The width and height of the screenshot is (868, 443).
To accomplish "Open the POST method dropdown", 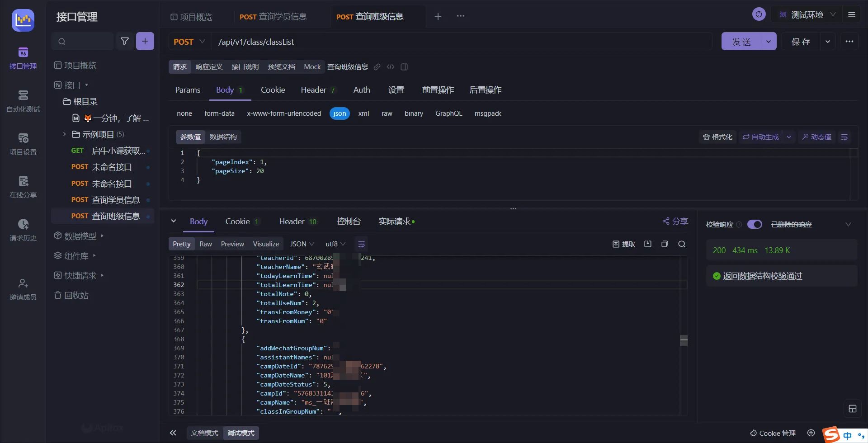I will tap(189, 42).
